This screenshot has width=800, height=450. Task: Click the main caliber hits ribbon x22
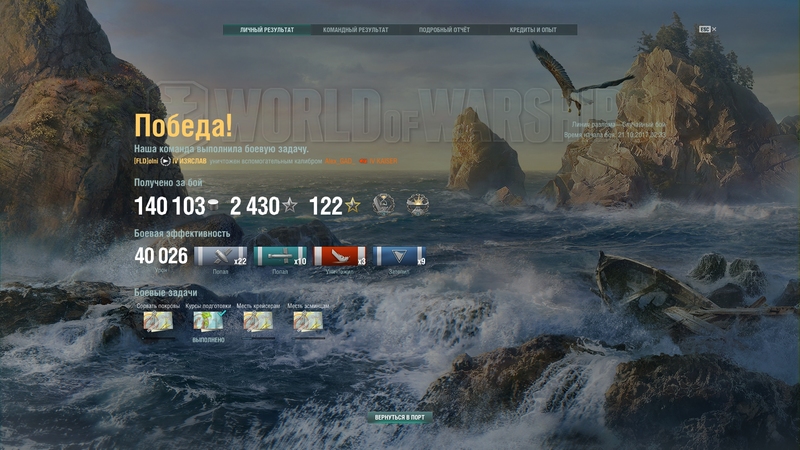220,257
